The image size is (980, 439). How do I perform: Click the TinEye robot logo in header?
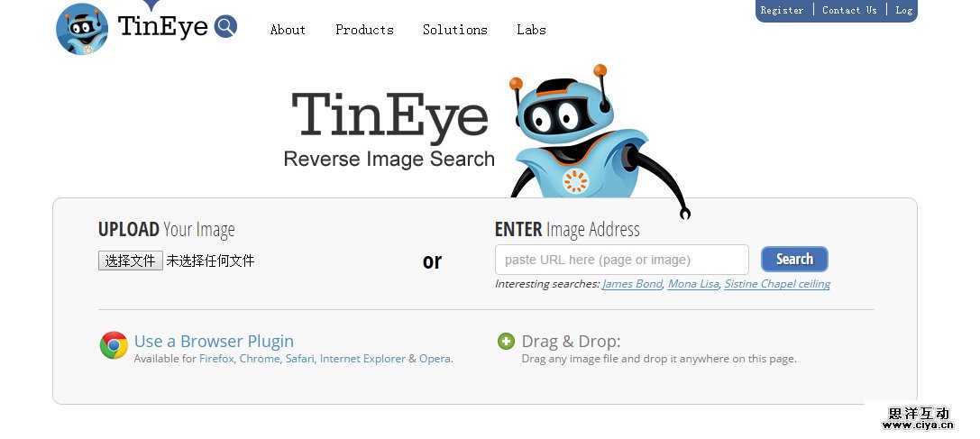click(x=82, y=30)
